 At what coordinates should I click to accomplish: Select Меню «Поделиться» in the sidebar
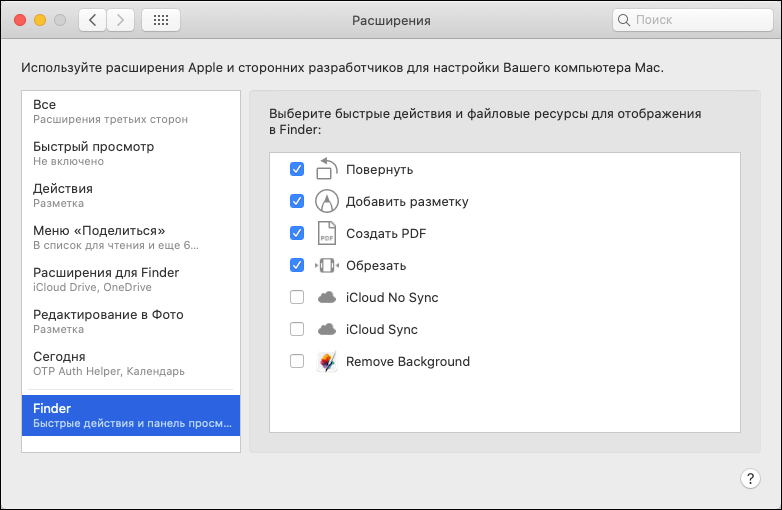131,237
